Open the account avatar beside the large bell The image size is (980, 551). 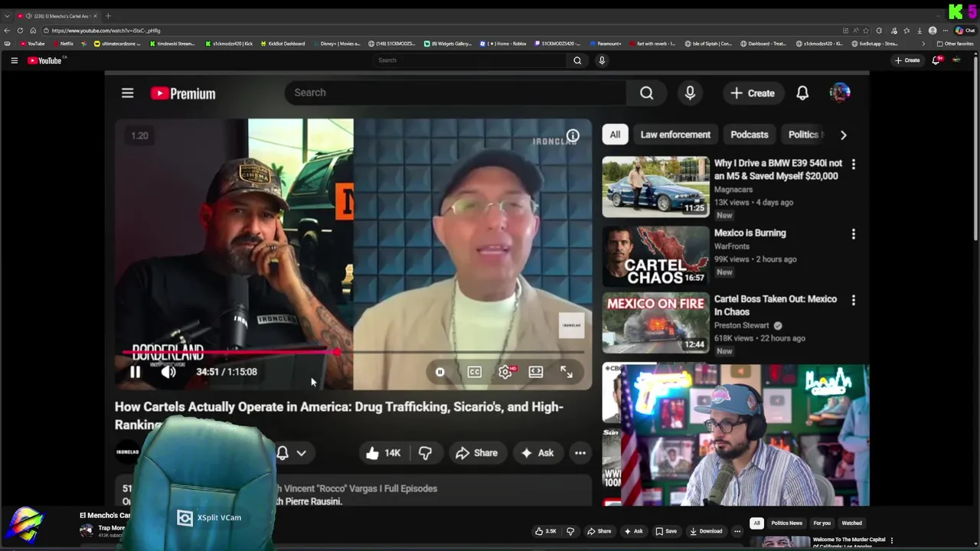point(840,93)
